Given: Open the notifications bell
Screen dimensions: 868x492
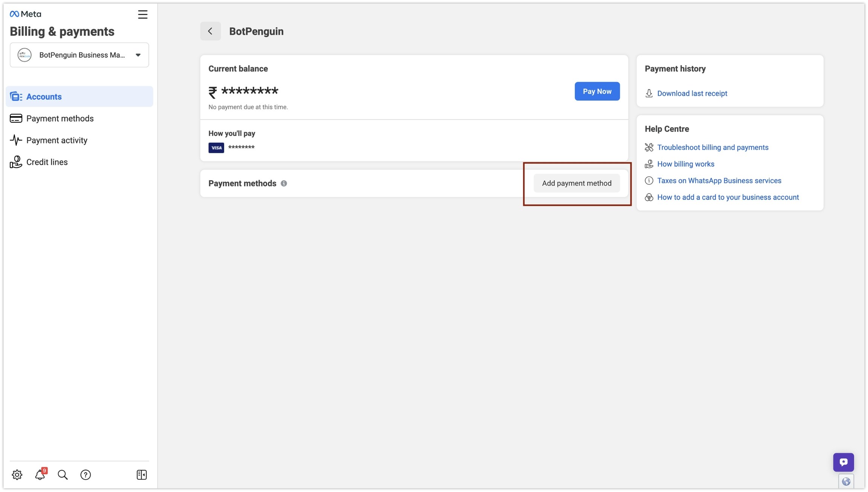Looking at the screenshot, I should point(40,475).
